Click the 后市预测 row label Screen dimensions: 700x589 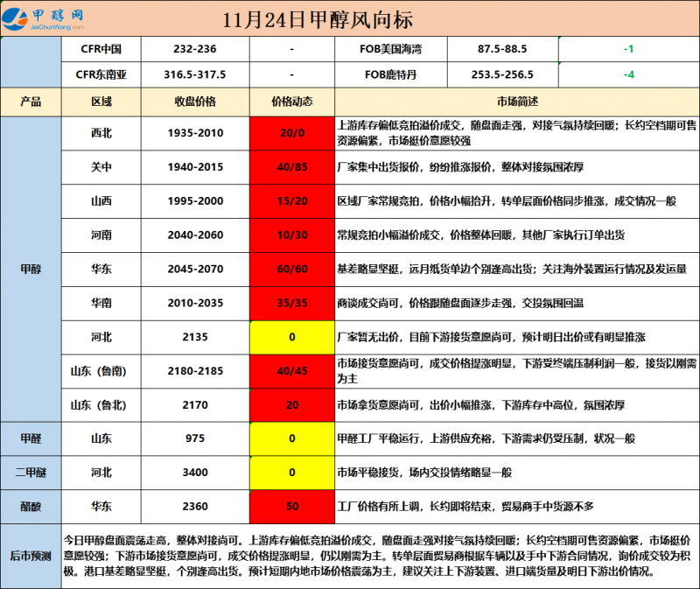click(x=31, y=555)
